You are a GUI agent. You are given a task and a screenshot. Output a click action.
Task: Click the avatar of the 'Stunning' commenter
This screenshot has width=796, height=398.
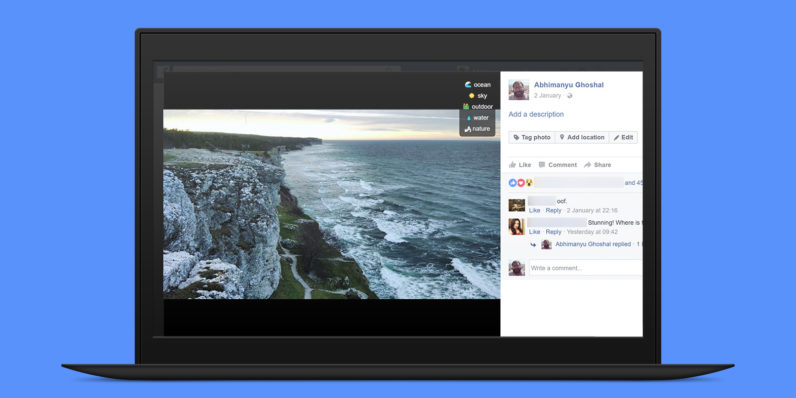point(516,226)
